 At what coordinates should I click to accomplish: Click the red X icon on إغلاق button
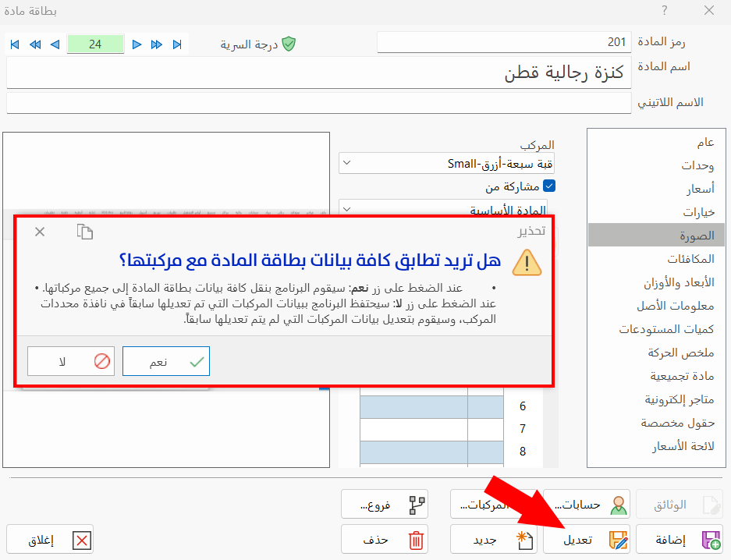[x=82, y=541]
